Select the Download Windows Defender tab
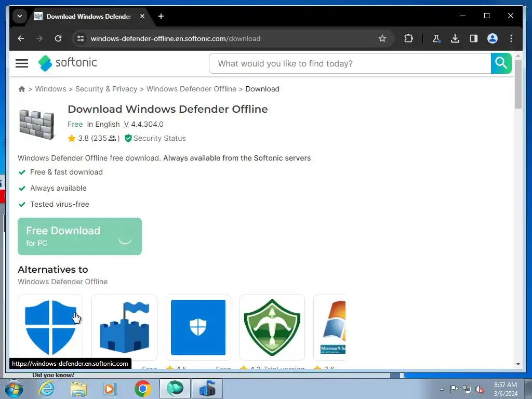 tap(90, 16)
